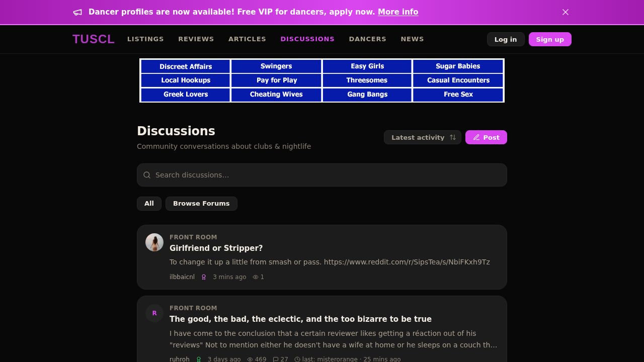The height and width of the screenshot is (362, 644).
Task: Click the Post button
Action: point(486,137)
